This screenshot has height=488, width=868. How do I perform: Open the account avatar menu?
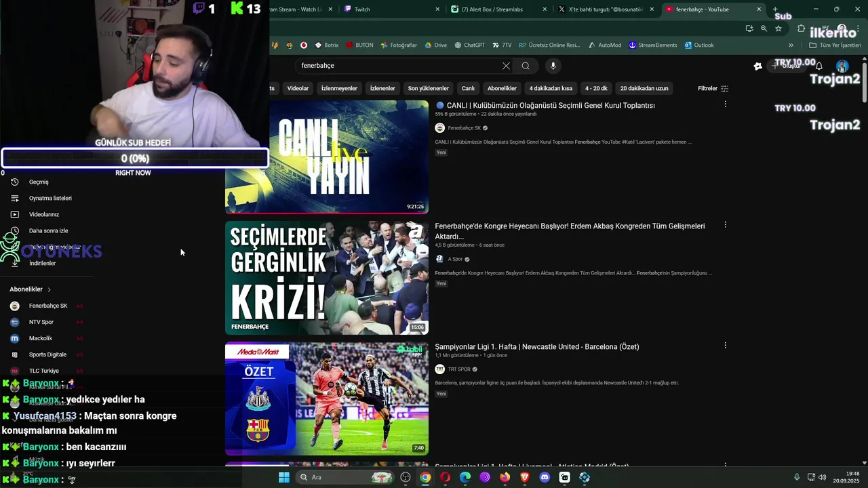click(842, 66)
